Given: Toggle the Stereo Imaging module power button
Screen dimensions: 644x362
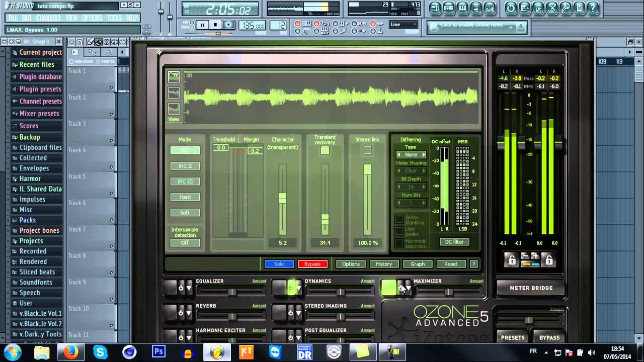Looking at the screenshot, I should tap(290, 313).
